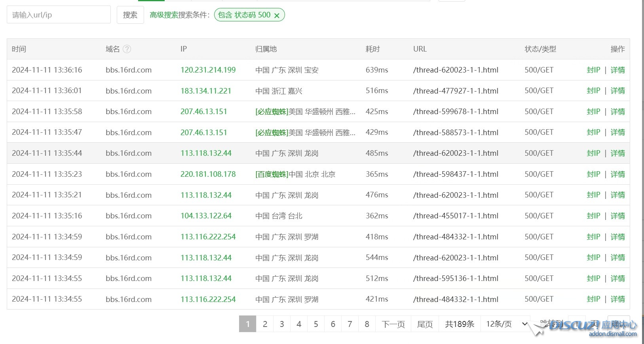
Task: Click the 耗时 column header
Action: click(x=372, y=49)
